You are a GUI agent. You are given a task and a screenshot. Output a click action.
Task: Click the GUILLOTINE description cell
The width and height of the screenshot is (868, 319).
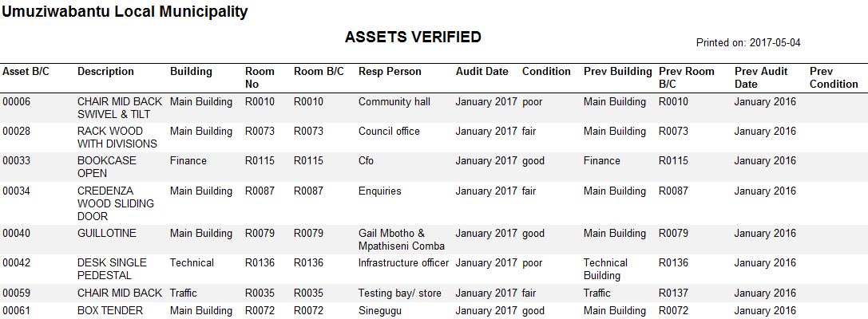[107, 234]
